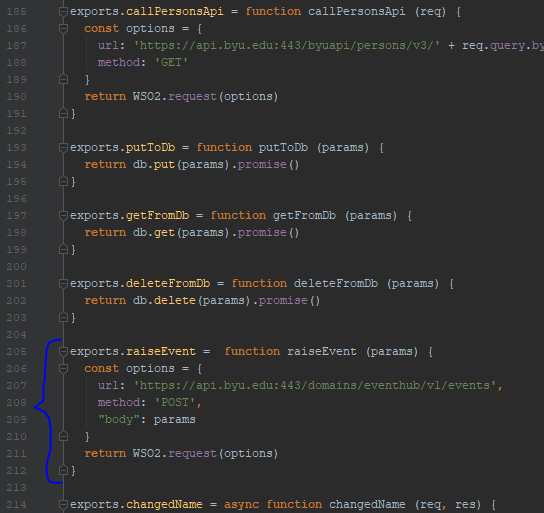Click the persons/v3 URL string
This screenshot has height=513, width=544.
(287, 45)
